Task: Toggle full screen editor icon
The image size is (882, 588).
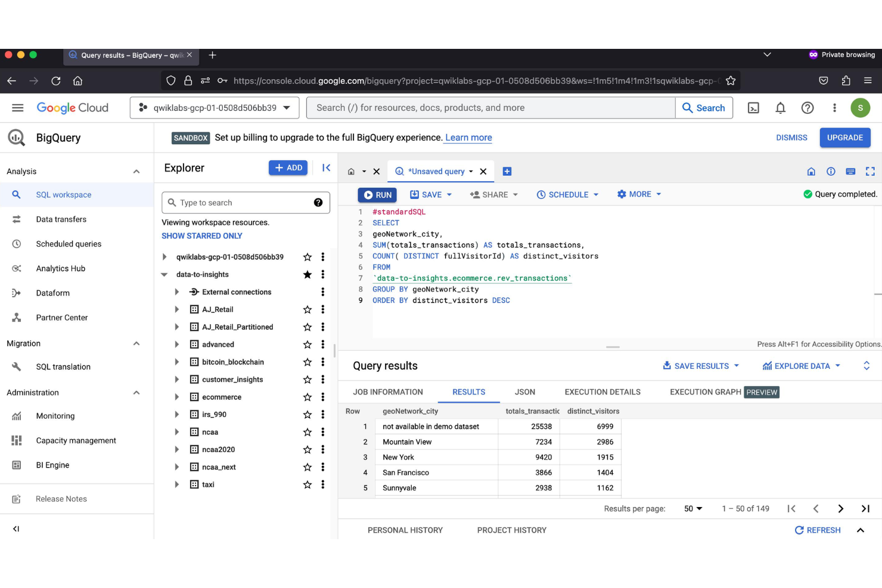Action: pyautogui.click(x=870, y=172)
